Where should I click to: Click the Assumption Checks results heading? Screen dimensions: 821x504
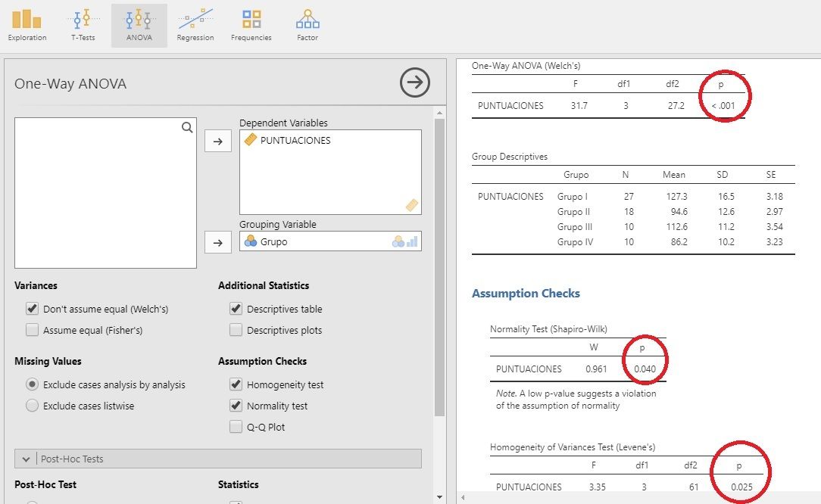click(x=526, y=294)
